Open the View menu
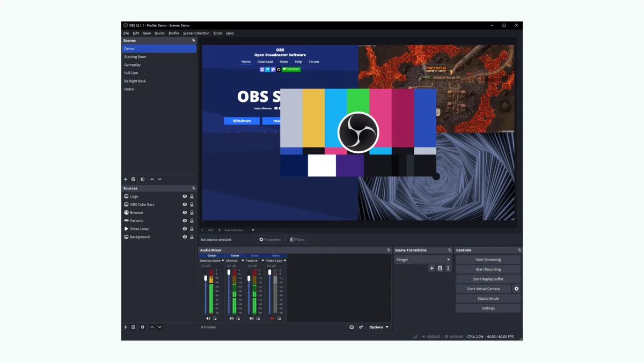The width and height of the screenshot is (644, 362). 147,33
